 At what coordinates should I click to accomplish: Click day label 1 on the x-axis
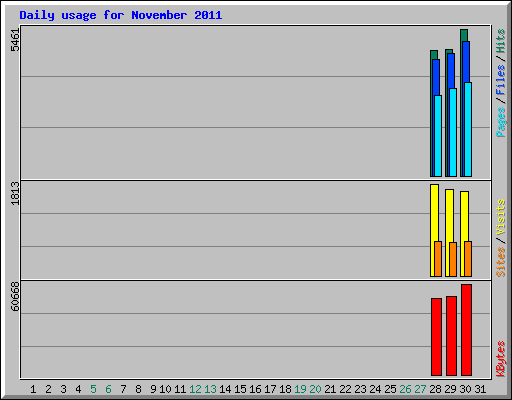point(33,389)
